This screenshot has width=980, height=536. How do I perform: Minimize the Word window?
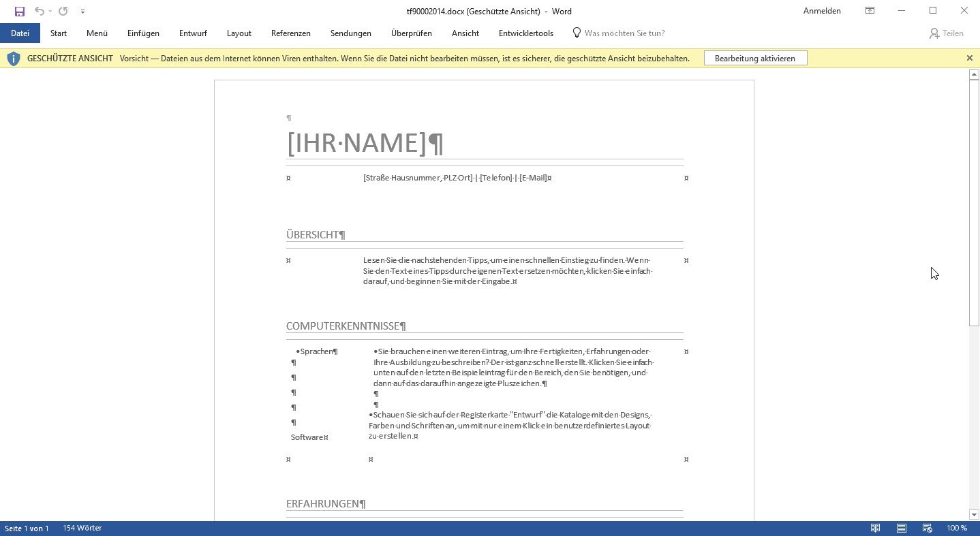[x=902, y=11]
